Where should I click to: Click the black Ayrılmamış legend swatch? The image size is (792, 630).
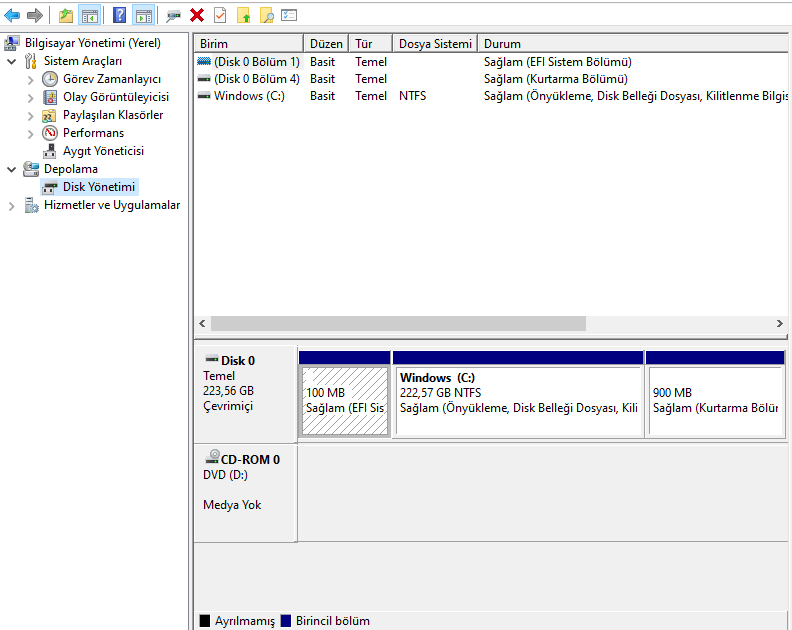pos(205,621)
